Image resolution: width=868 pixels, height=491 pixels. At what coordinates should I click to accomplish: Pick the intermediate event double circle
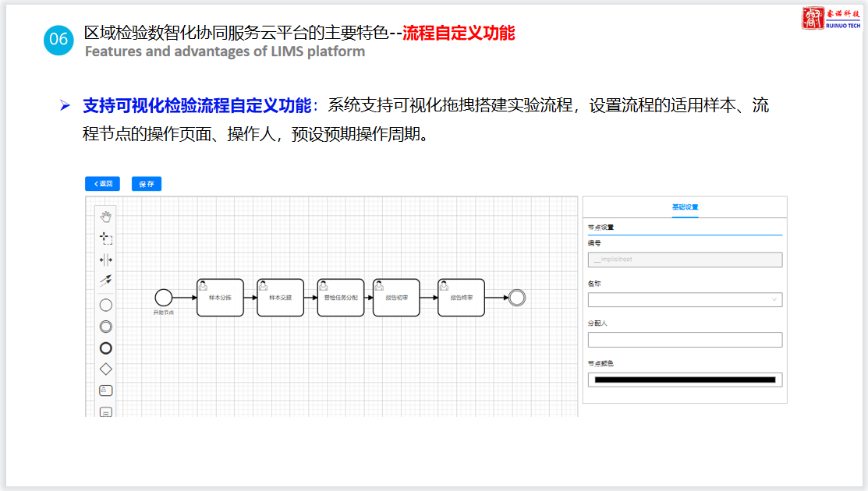tap(106, 327)
